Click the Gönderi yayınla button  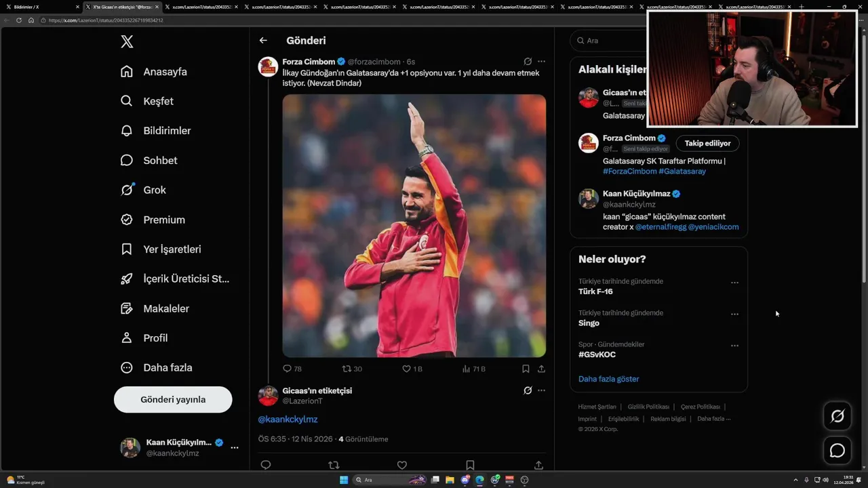point(173,399)
